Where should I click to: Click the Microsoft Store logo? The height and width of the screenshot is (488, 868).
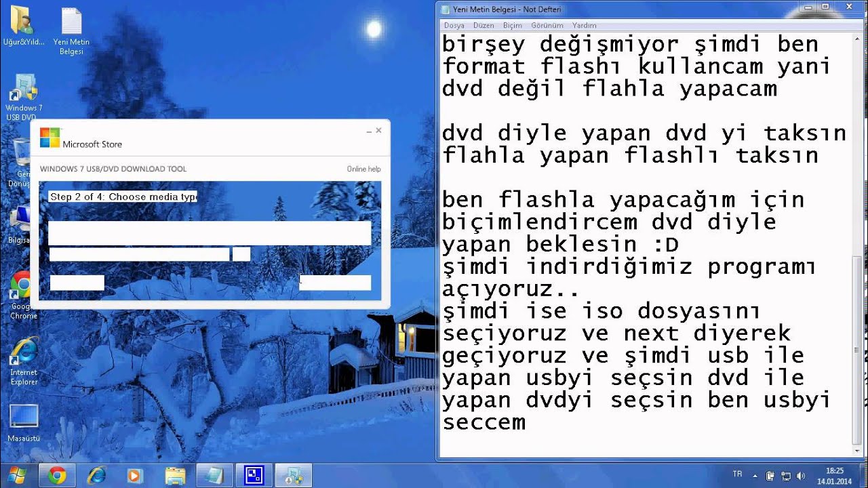pyautogui.click(x=50, y=137)
